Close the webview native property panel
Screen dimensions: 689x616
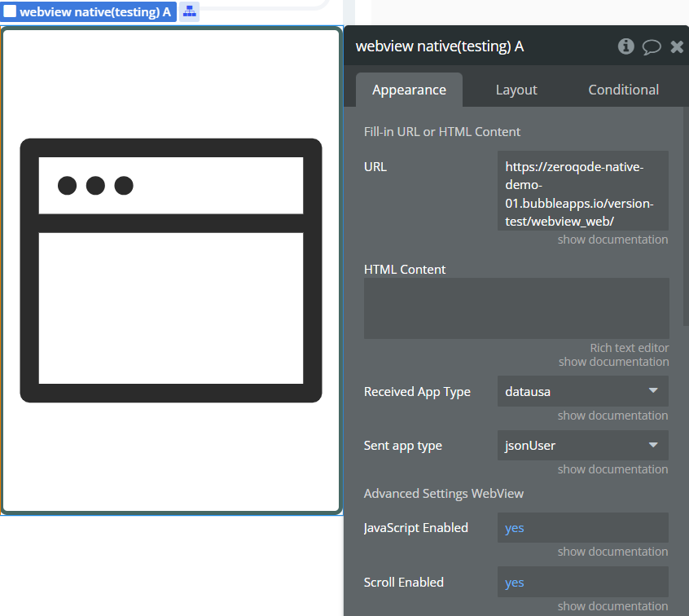click(677, 46)
